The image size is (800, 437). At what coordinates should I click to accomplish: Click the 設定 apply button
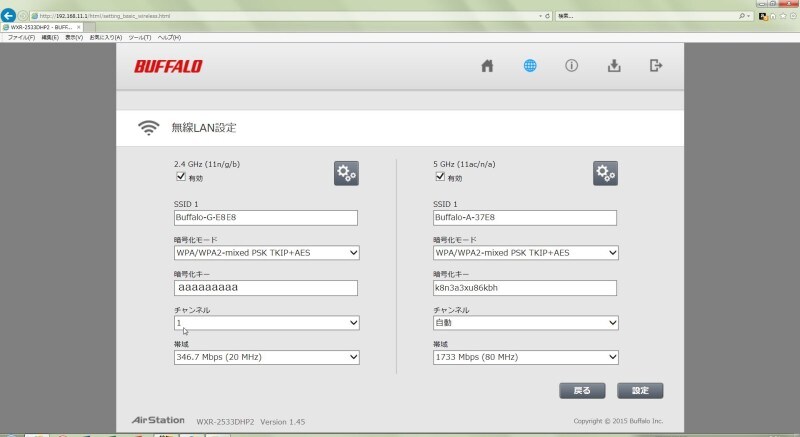pyautogui.click(x=640, y=391)
